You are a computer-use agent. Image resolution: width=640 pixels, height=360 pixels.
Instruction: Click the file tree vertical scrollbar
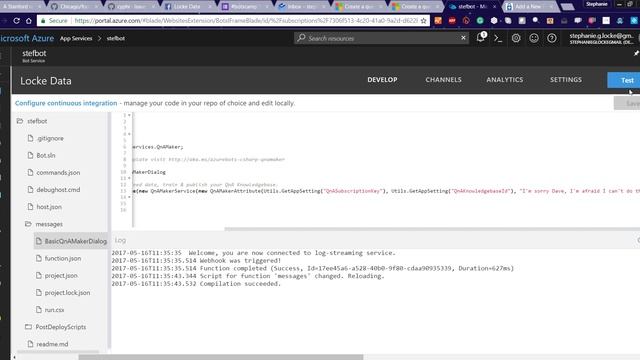click(x=109, y=231)
